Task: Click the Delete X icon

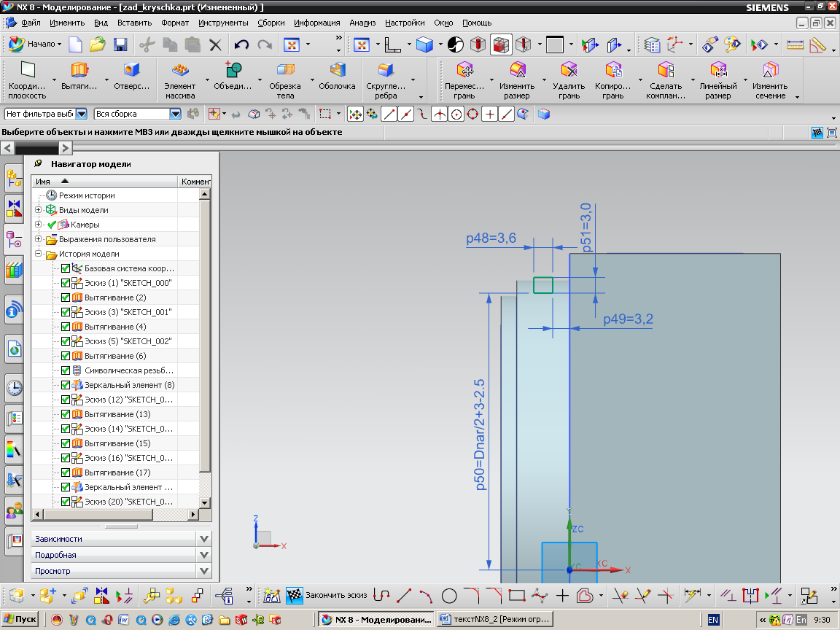Action: coord(215,44)
